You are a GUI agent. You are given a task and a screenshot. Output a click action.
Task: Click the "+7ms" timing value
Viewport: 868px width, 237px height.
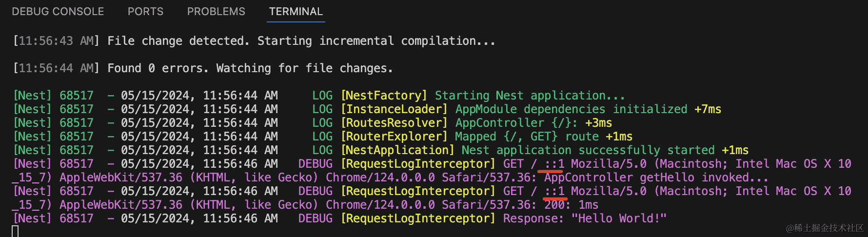[x=708, y=109]
